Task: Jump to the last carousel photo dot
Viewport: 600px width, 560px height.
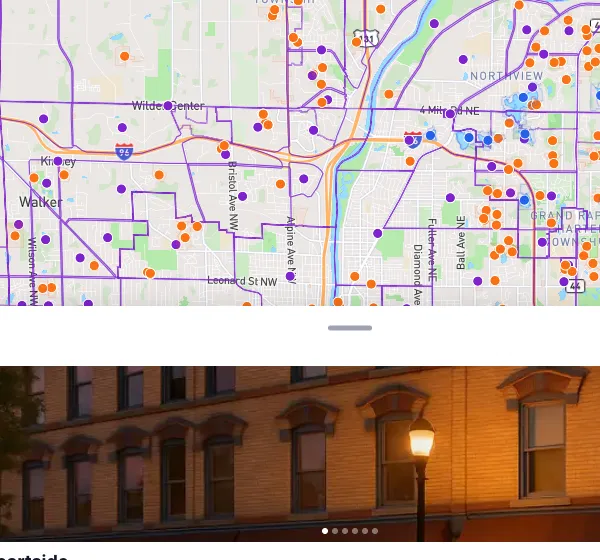Action: [375, 531]
